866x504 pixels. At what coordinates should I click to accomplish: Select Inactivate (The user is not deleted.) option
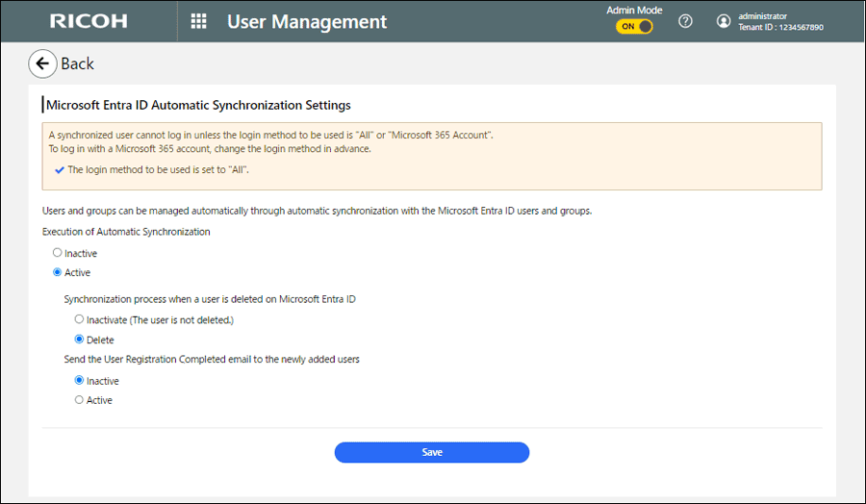[79, 318]
